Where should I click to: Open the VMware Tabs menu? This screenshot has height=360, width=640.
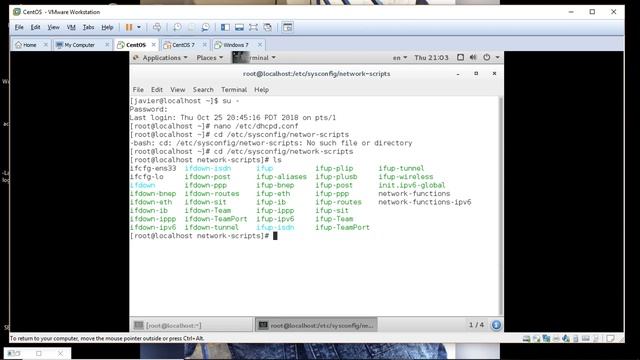[x=88, y=27]
